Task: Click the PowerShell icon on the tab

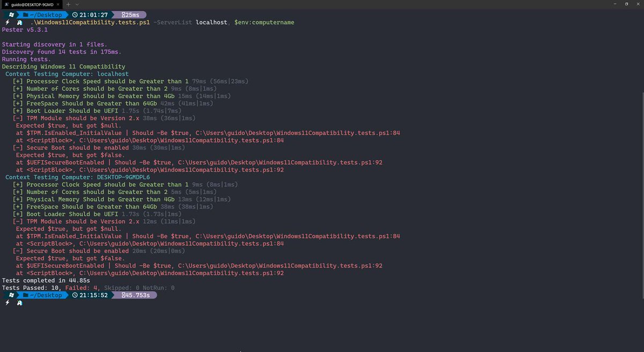Action: [x=6, y=4]
